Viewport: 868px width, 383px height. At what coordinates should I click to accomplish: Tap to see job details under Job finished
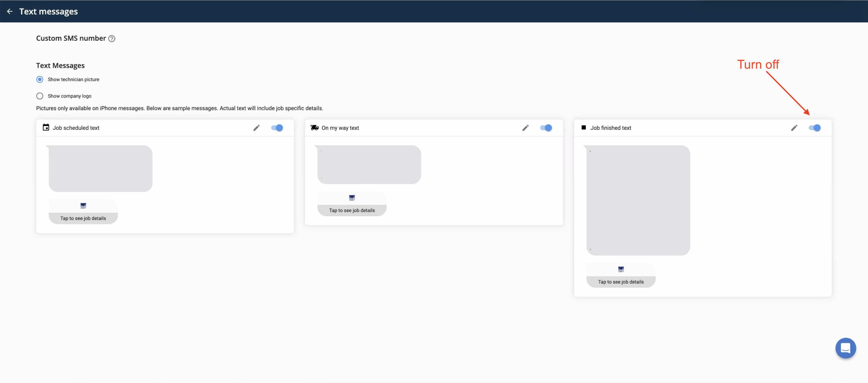[620, 282]
